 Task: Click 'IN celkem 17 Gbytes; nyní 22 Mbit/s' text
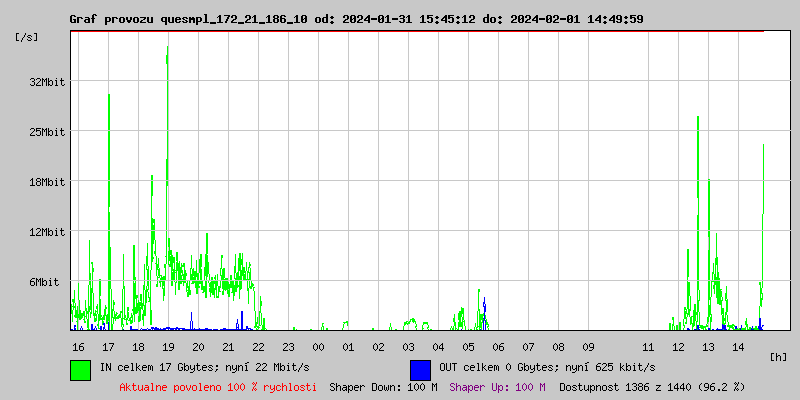(205, 367)
